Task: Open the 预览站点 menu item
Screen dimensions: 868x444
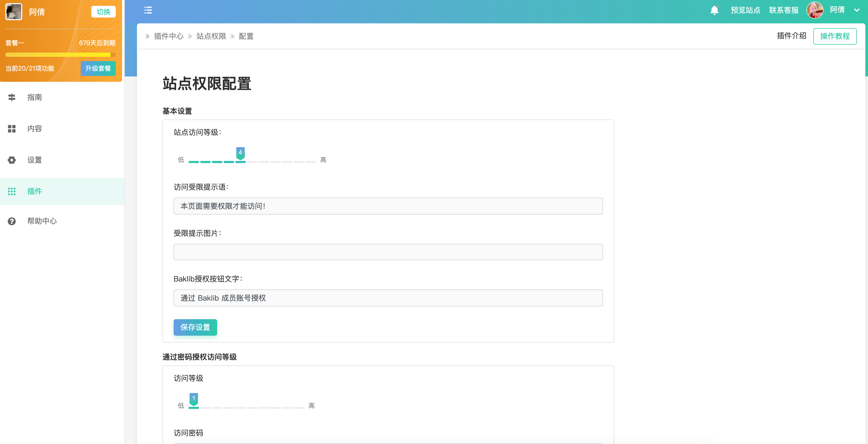Action: pos(745,10)
